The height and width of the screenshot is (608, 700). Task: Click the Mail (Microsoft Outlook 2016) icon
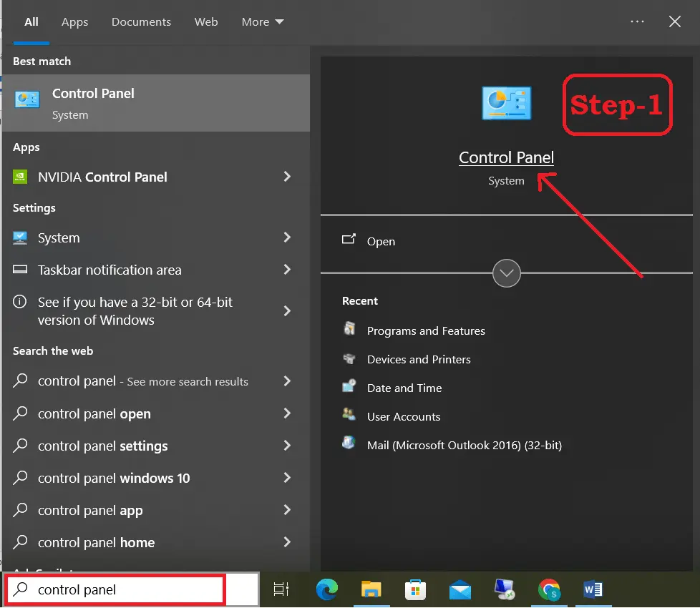coord(349,443)
